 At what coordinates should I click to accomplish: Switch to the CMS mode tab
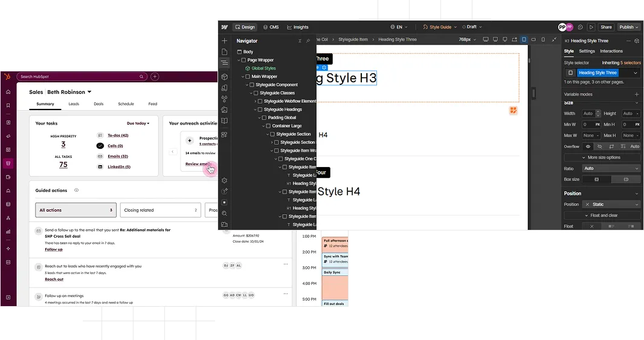point(271,27)
